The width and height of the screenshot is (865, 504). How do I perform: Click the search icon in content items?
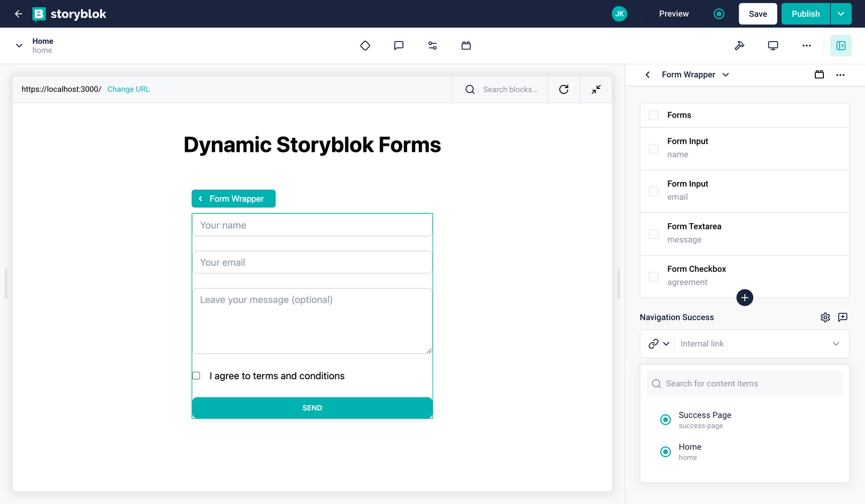tap(657, 384)
